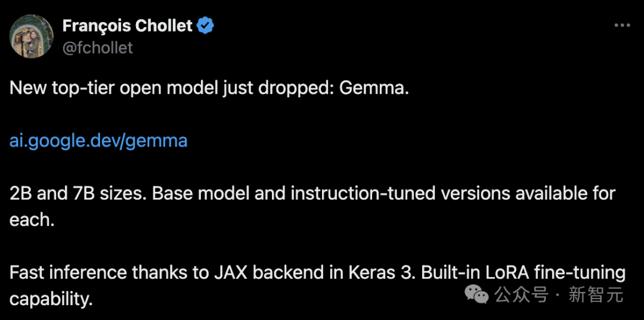Click the final word "capability."
The width and height of the screenshot is (644, 320).
click(51, 299)
